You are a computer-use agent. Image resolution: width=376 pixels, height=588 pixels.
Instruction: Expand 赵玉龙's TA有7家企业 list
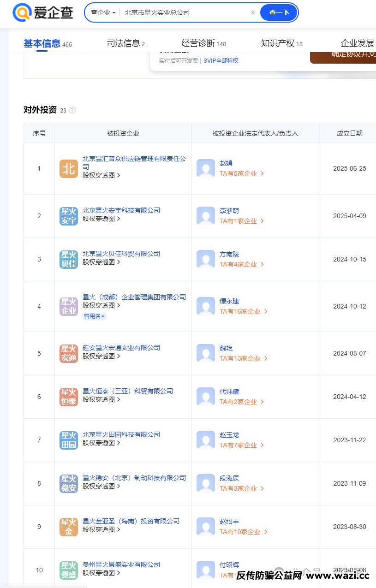[242, 445]
